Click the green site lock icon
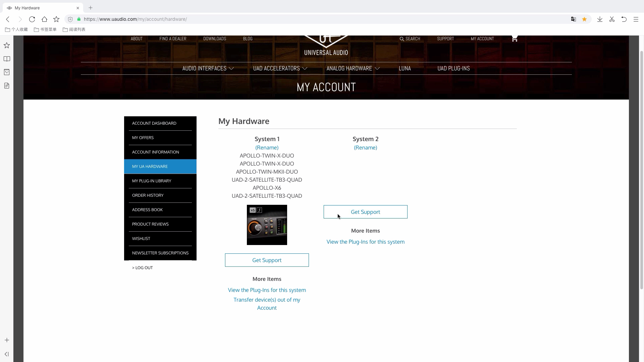Viewport: 644px width, 362px height. pos(79,19)
